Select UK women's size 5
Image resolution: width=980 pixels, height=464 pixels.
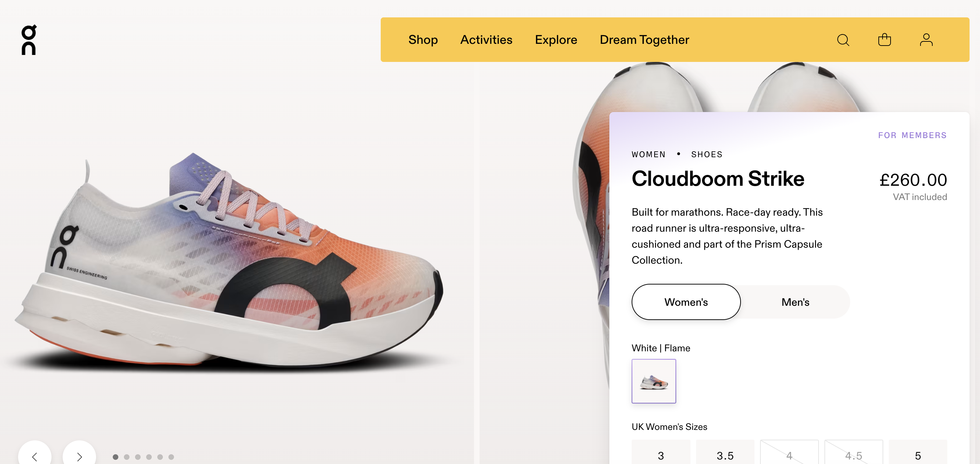point(918,455)
